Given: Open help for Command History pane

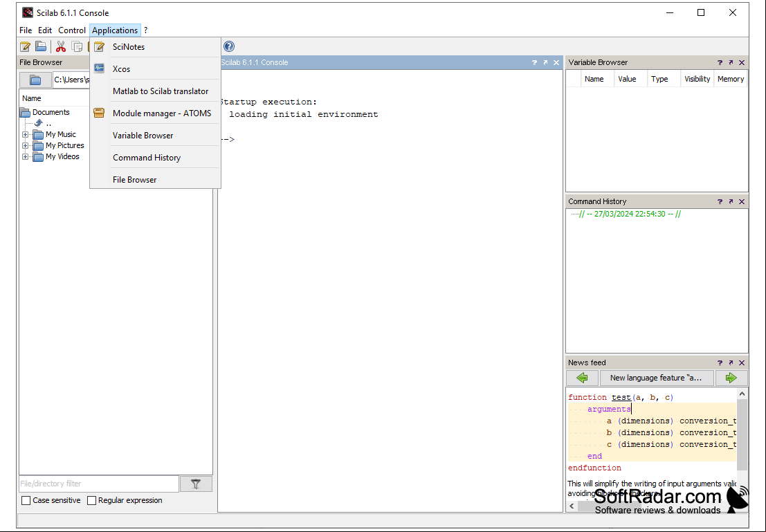Looking at the screenshot, I should pos(720,202).
